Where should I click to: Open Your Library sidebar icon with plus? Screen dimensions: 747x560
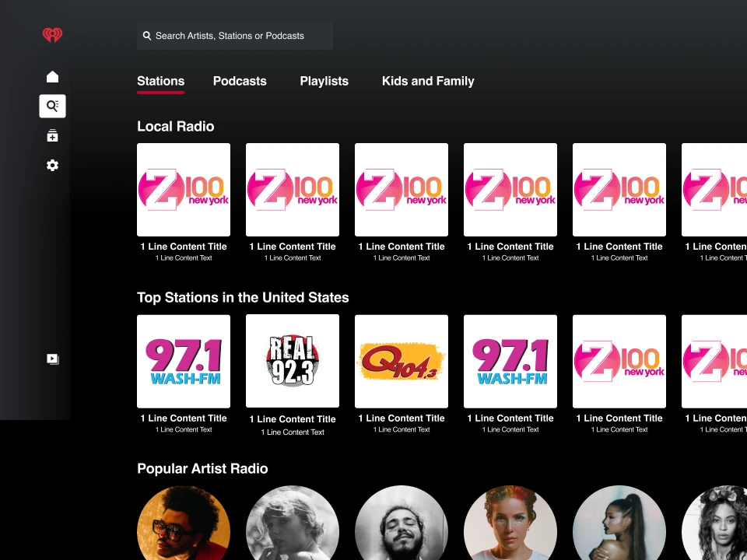pos(52,135)
